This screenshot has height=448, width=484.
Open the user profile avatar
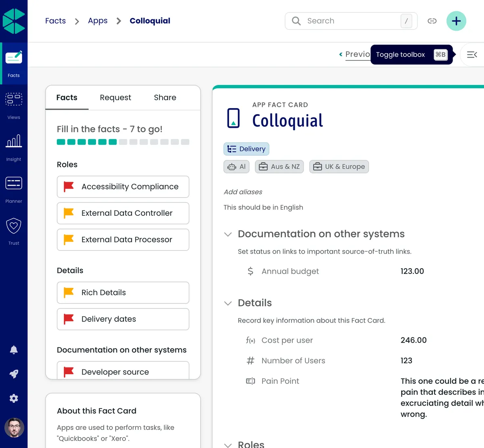(14, 427)
